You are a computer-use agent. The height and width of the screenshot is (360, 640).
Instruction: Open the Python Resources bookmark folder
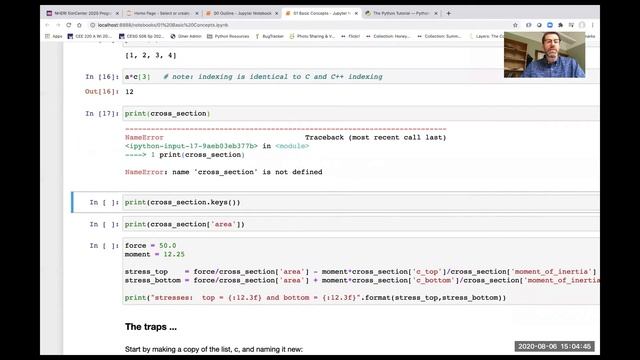228,36
